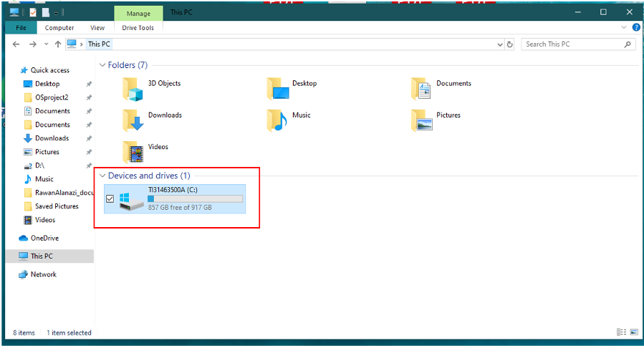The height and width of the screenshot is (346, 644).
Task: Collapse the Folders (7) section
Action: [x=102, y=65]
